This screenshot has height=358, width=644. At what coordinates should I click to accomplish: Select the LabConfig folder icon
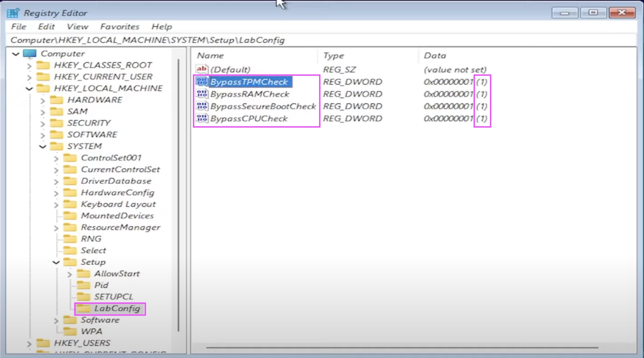tap(83, 308)
